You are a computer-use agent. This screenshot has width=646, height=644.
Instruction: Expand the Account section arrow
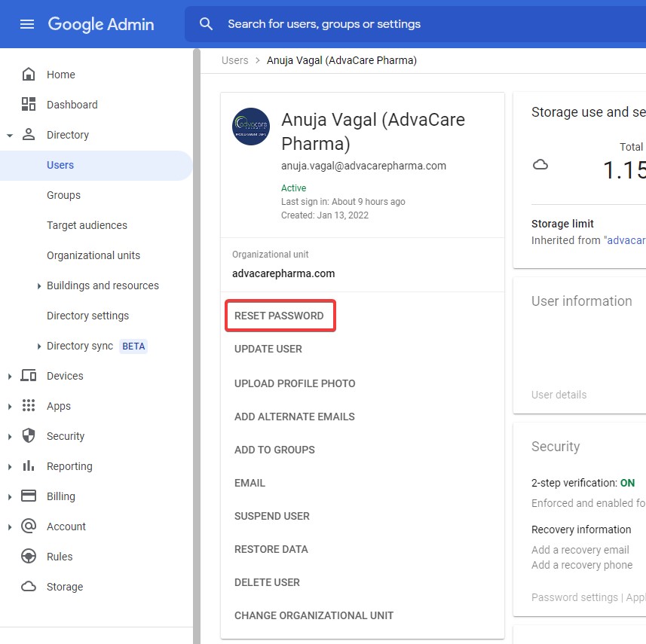(x=10, y=526)
